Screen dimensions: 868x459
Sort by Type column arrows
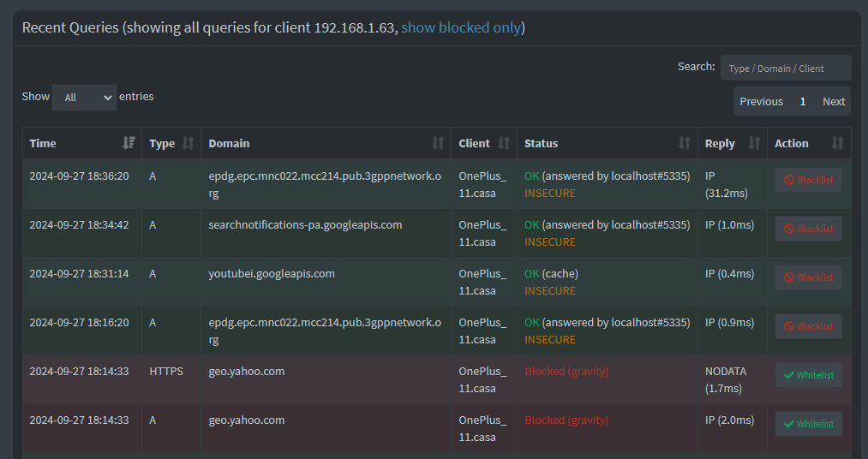(x=189, y=143)
